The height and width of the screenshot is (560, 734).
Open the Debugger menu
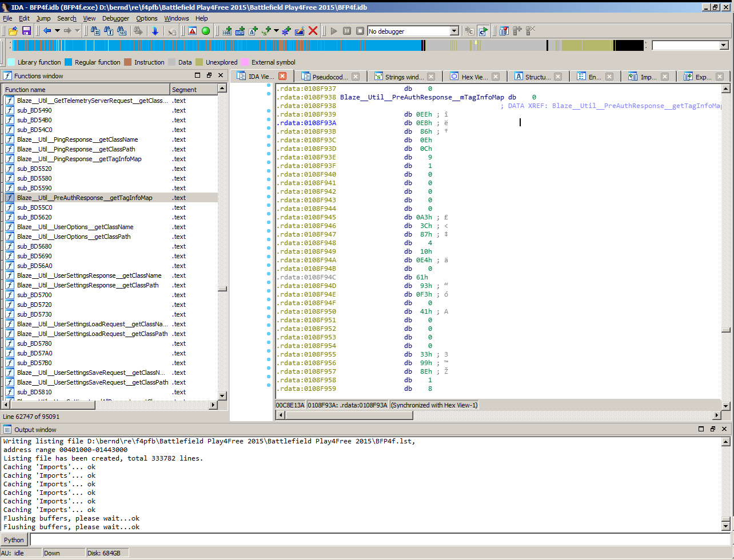(115, 18)
